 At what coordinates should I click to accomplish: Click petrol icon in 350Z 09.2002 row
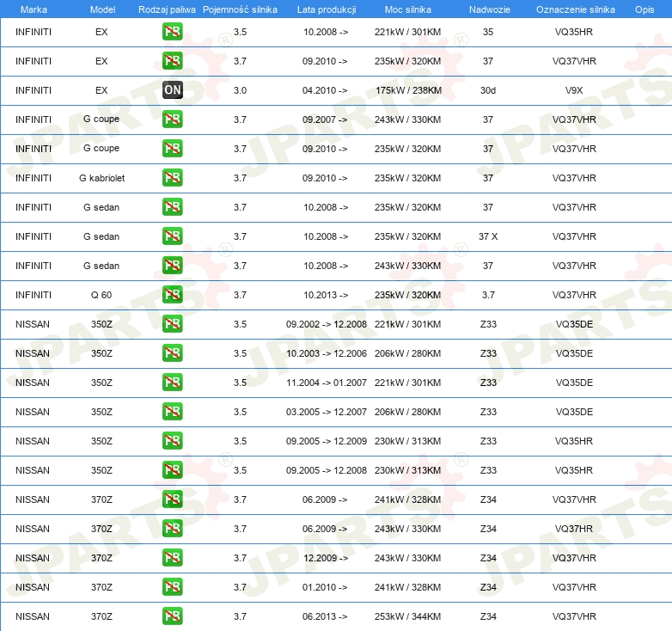coord(173,323)
